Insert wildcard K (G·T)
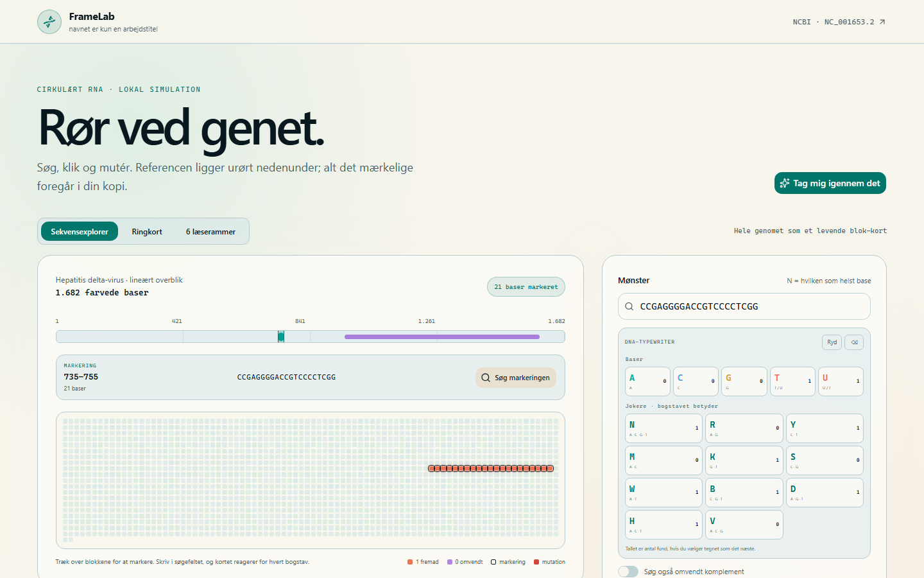 744,460
